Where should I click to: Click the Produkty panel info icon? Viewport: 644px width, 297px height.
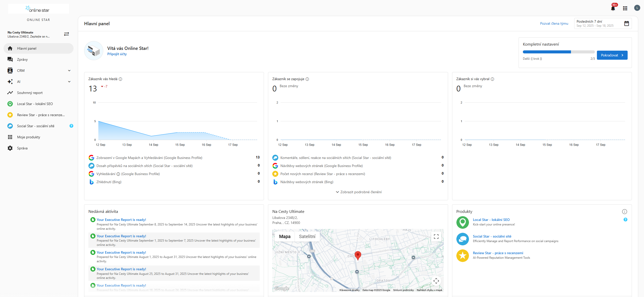(x=624, y=212)
